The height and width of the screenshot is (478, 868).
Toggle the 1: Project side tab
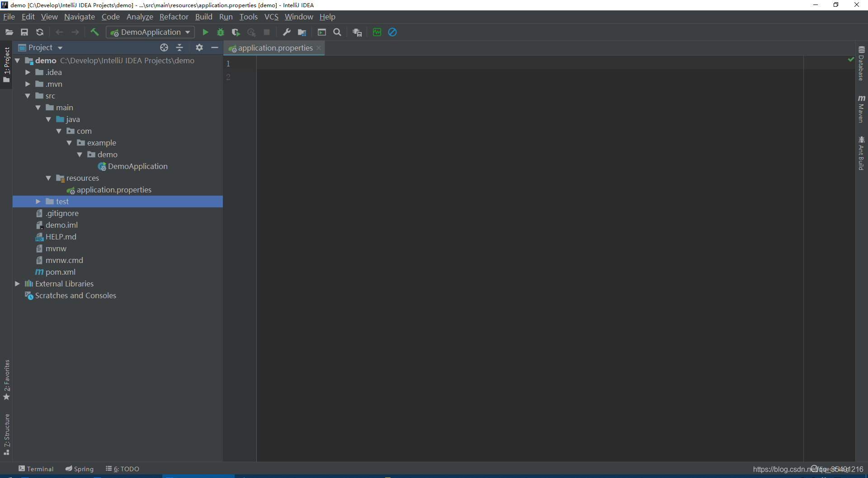(6, 65)
